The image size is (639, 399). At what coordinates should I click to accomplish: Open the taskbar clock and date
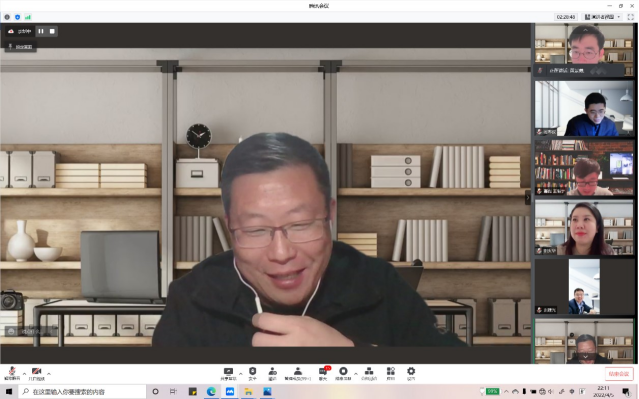(x=604, y=391)
